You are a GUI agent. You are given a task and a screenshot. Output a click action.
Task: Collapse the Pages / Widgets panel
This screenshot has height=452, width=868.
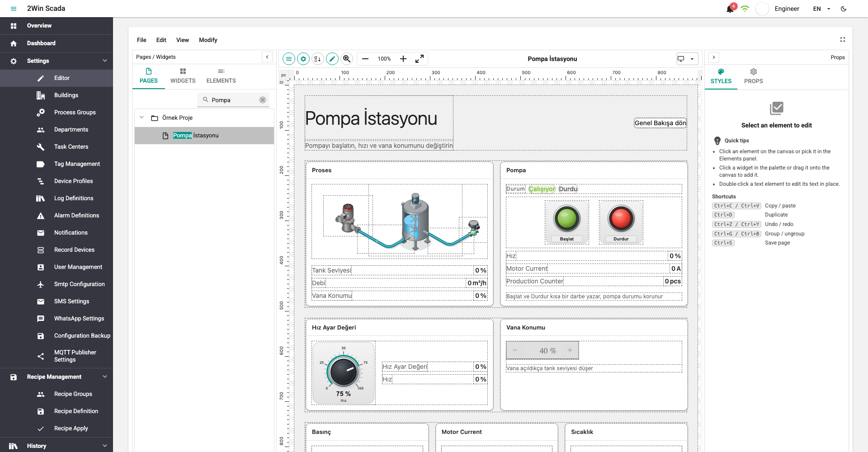point(267,57)
